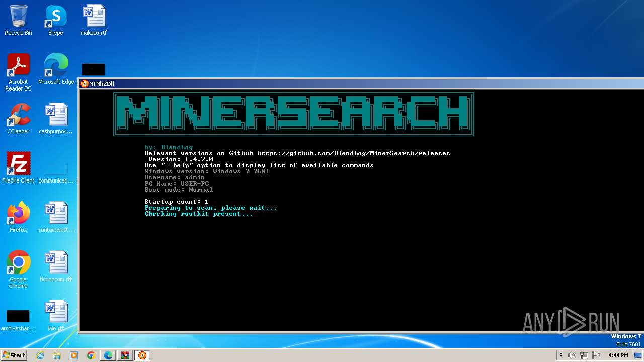Open the contactwest... document icon
The width and height of the screenshot is (644, 362).
tap(56, 217)
